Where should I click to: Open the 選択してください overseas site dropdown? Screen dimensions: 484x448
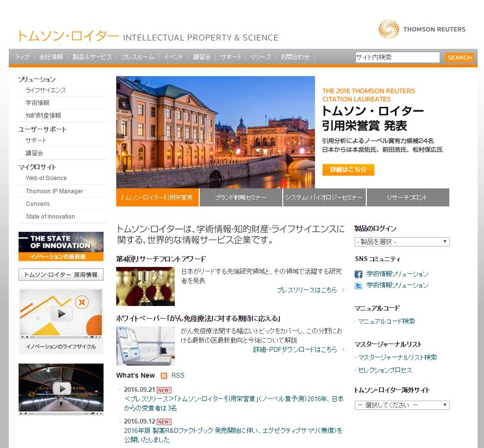[x=402, y=405]
